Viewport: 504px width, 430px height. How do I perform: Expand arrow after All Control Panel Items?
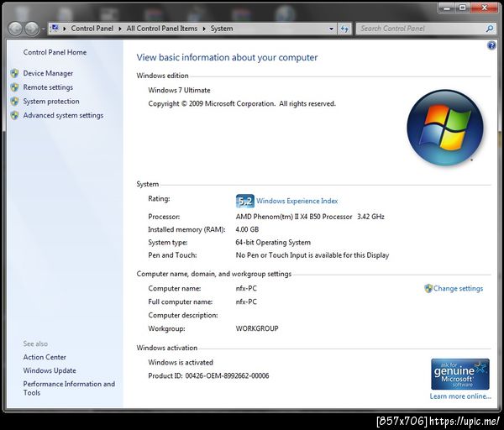click(204, 29)
